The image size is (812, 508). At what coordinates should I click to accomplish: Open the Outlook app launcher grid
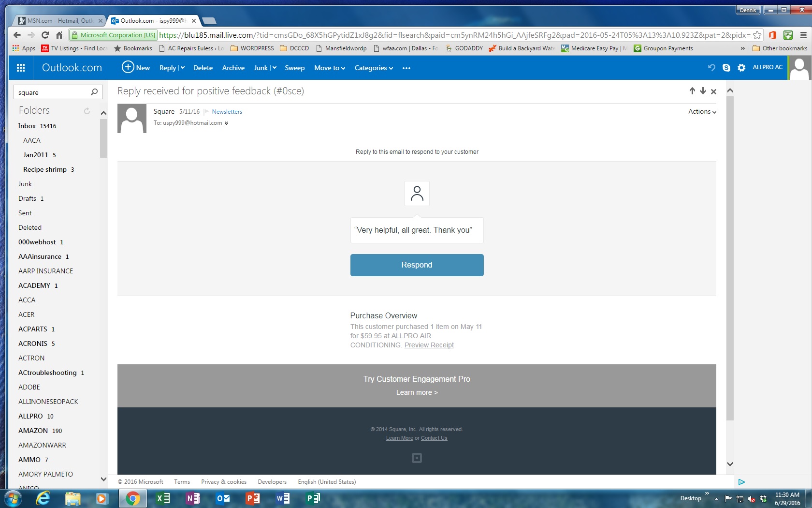pyautogui.click(x=21, y=68)
